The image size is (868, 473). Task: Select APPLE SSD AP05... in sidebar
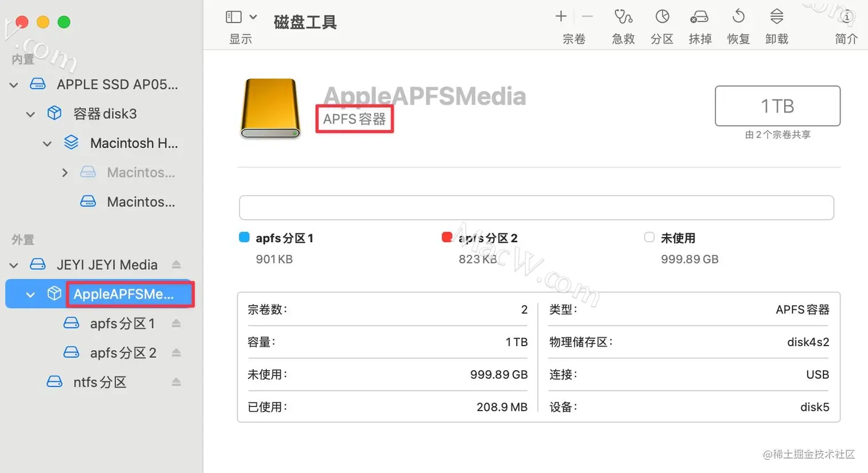click(117, 84)
